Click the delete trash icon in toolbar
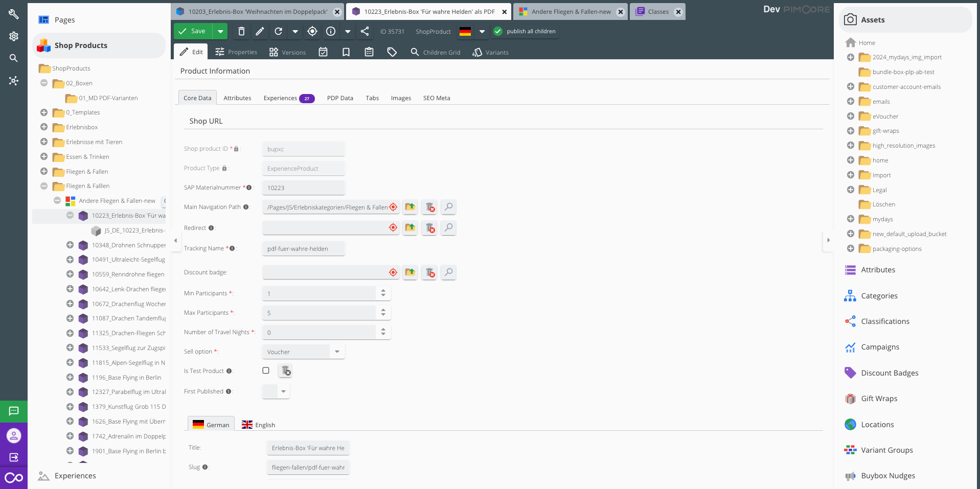The height and width of the screenshot is (489, 980). point(241,32)
